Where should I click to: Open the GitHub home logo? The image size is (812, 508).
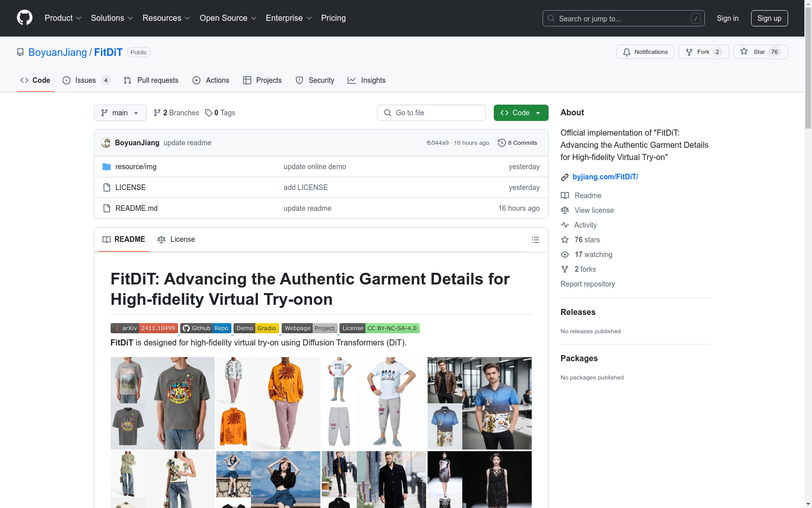[24, 18]
